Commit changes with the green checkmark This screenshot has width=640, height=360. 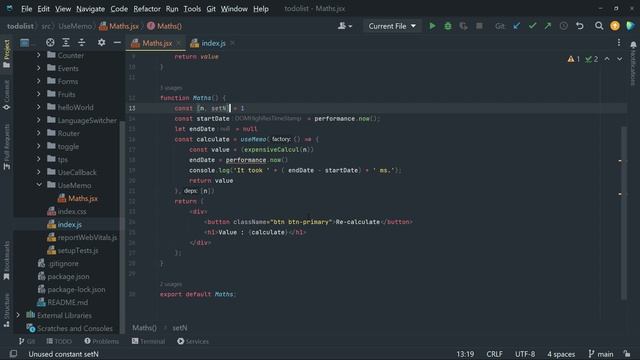pos(532,26)
